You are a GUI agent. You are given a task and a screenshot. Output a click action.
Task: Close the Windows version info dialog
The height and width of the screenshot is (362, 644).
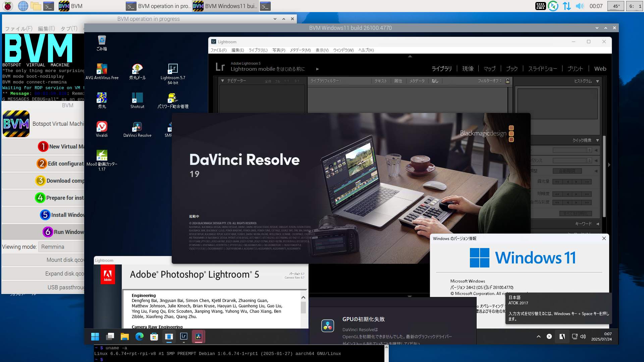tap(604, 238)
